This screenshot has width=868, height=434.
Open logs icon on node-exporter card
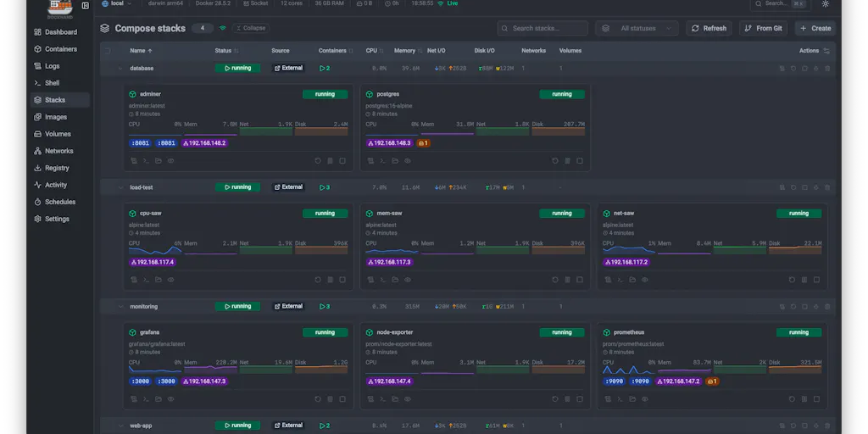(370, 399)
